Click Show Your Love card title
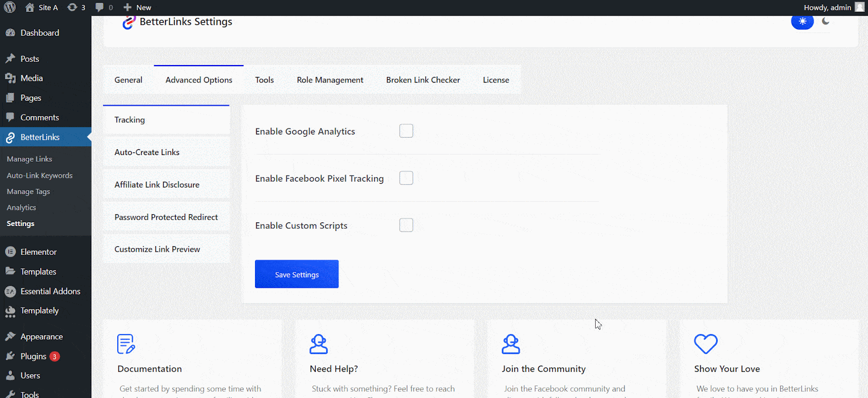 point(727,369)
